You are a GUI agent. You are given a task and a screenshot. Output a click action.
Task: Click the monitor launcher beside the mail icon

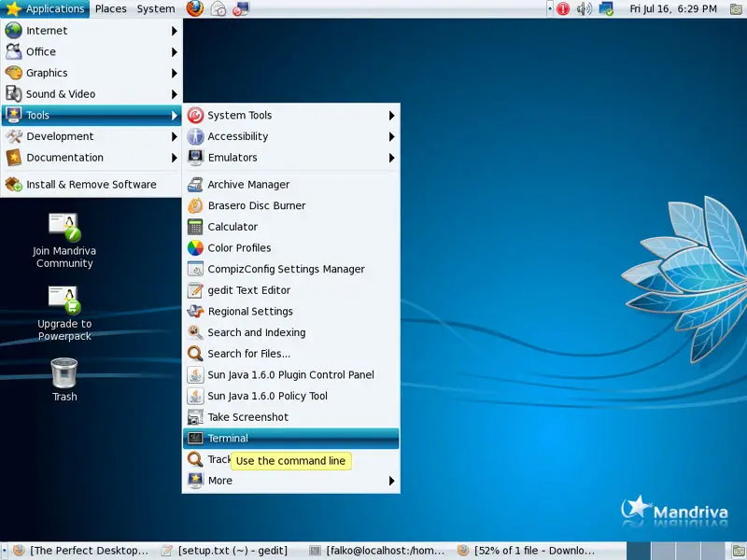241,8
